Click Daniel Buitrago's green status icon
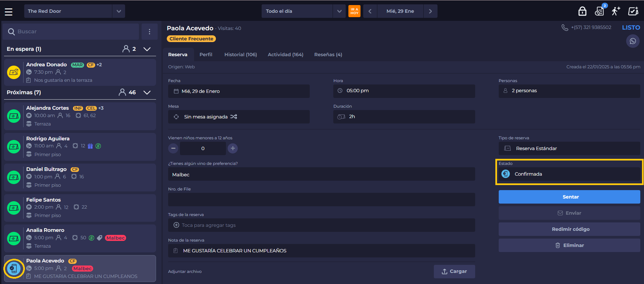The image size is (644, 284). 14,177
